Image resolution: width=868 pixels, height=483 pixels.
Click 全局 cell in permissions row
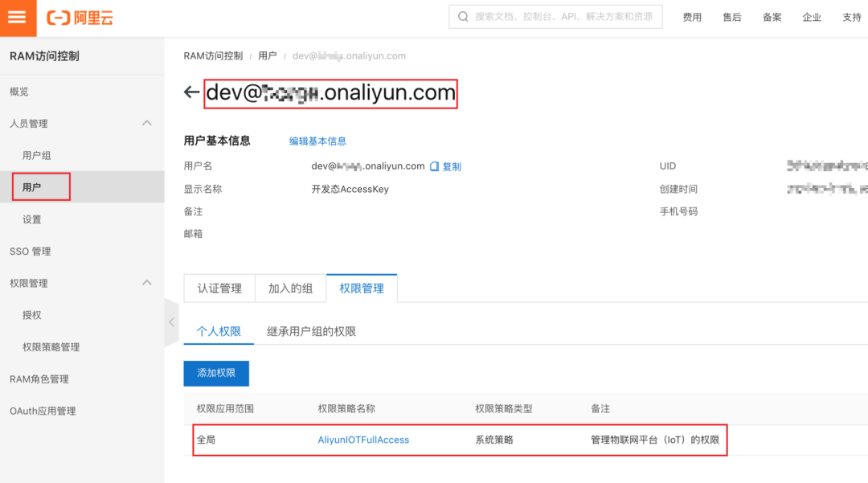tap(206, 440)
